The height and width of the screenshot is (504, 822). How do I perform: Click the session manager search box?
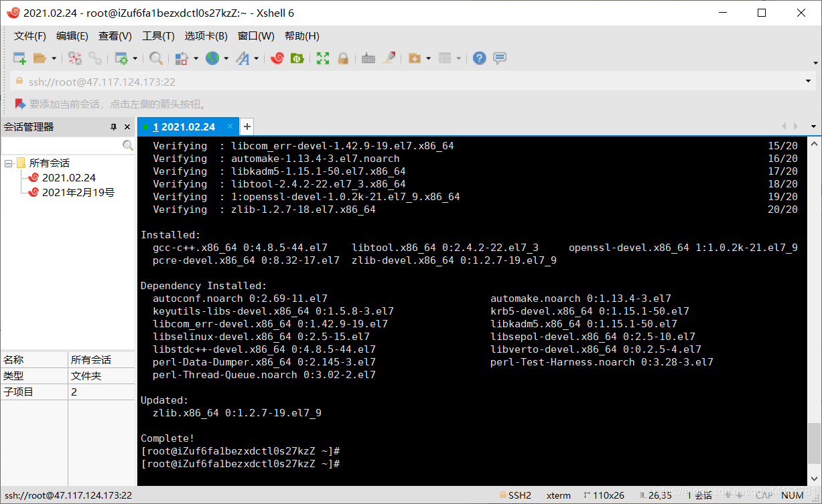[62, 145]
